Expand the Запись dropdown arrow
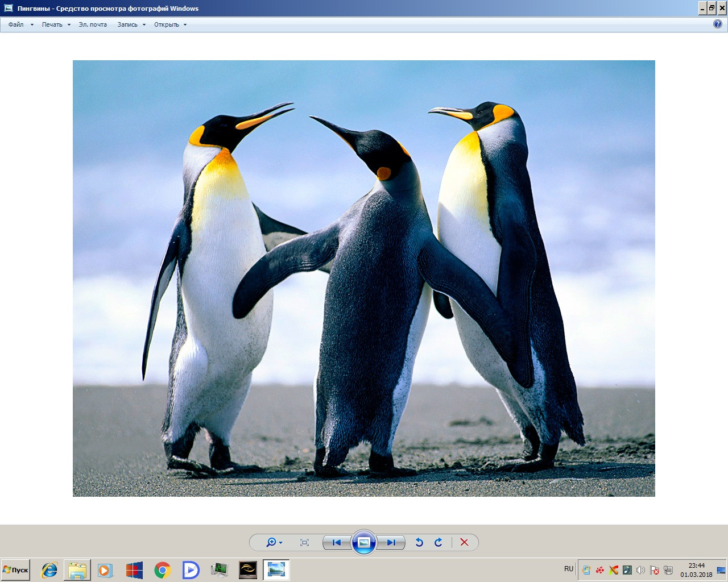728x582 pixels. (x=144, y=24)
